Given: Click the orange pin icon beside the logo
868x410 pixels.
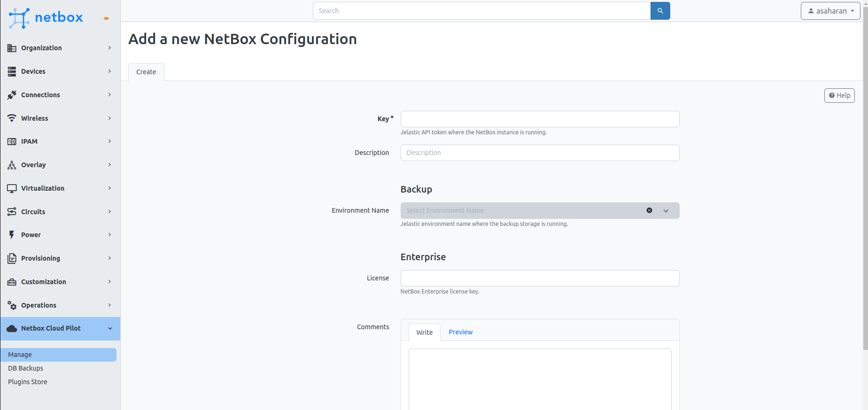Looking at the screenshot, I should click(x=106, y=18).
